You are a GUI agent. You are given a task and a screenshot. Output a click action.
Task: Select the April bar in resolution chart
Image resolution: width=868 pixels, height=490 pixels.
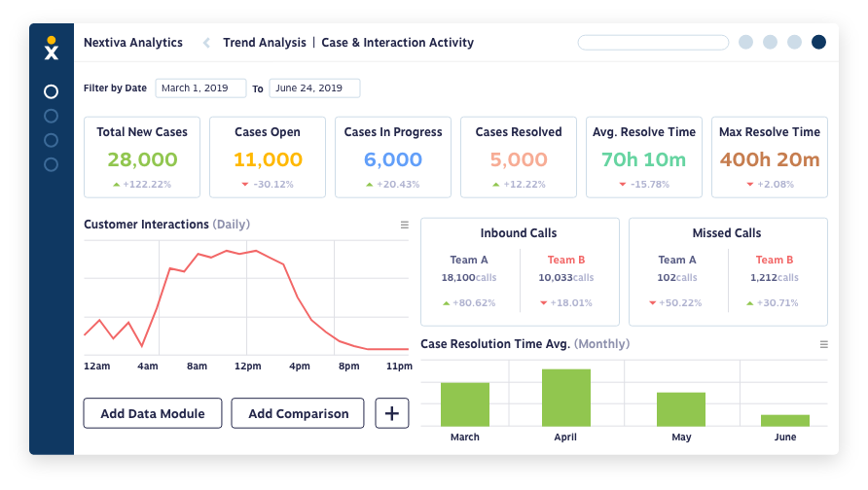tap(565, 398)
